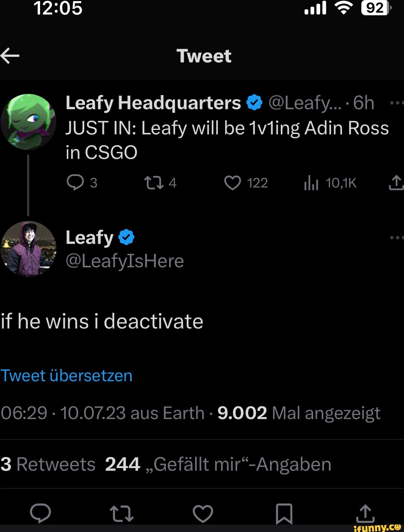Open the Leafy Headquarters account name
This screenshot has width=404, height=532.
[153, 103]
